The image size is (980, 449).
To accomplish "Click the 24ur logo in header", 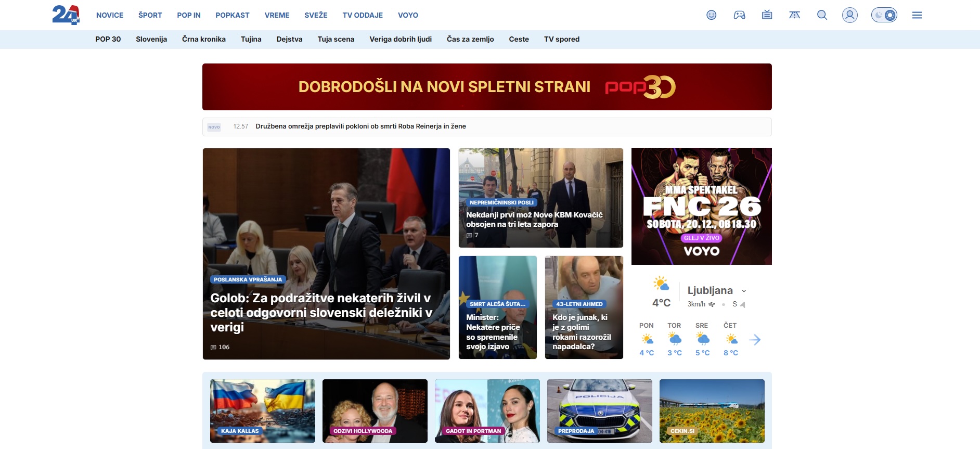I will click(x=66, y=15).
